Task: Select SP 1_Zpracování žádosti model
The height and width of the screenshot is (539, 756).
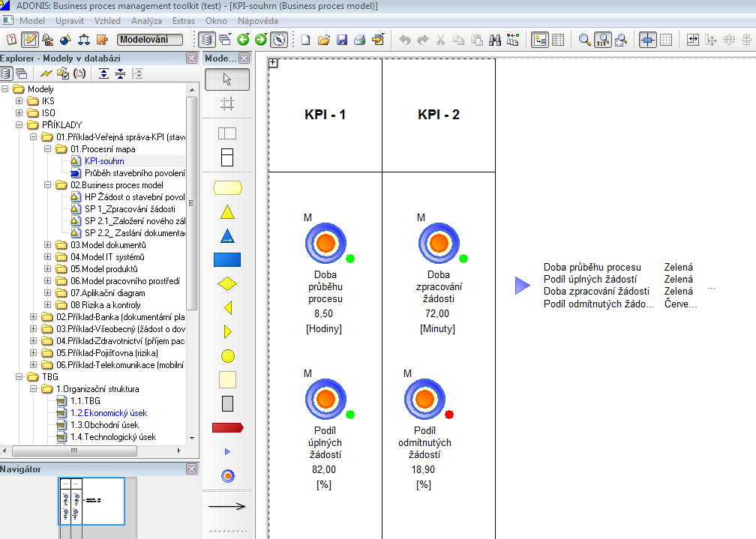Action: (130, 209)
